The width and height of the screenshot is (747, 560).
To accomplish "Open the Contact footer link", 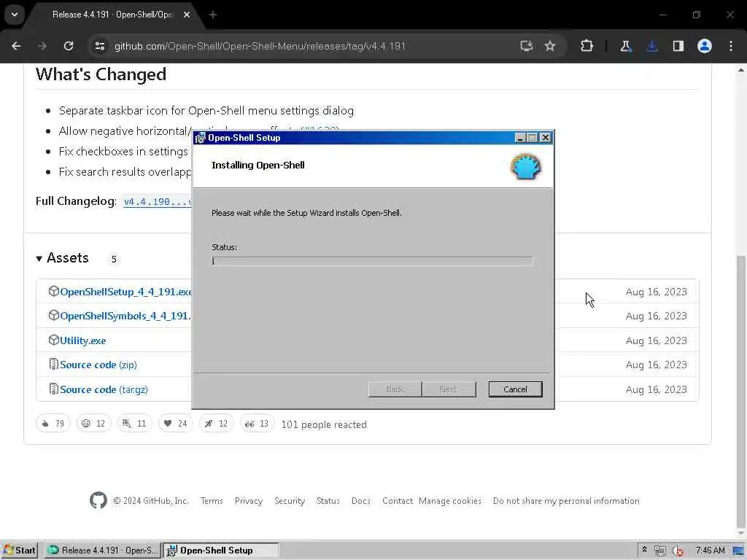I will (x=398, y=501).
